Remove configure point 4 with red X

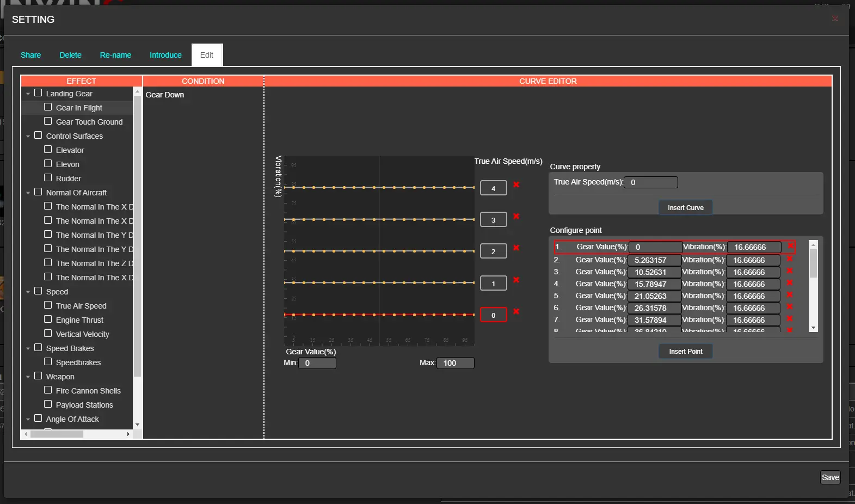(x=789, y=283)
